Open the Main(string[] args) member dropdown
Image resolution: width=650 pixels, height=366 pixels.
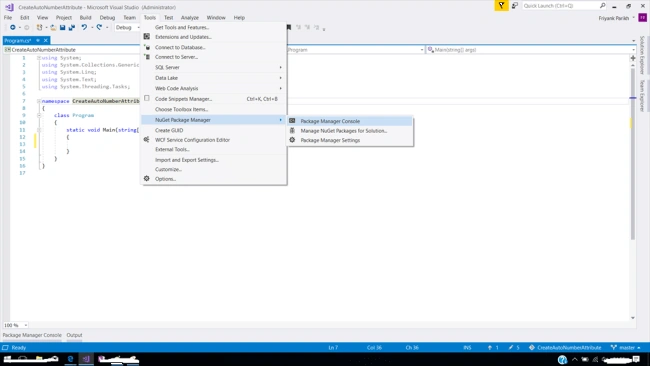[633, 50]
